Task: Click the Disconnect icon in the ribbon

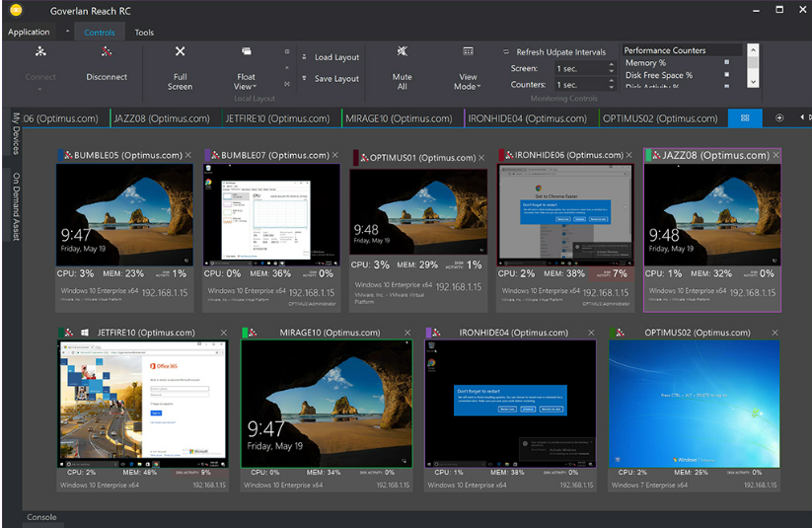Action: (106, 52)
